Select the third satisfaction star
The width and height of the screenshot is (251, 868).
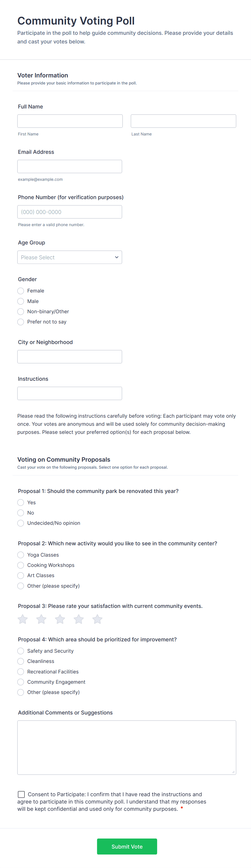point(60,619)
